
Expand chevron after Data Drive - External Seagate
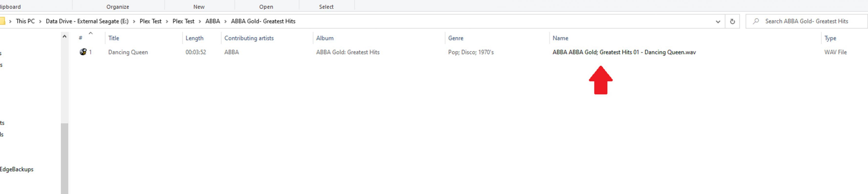click(134, 21)
